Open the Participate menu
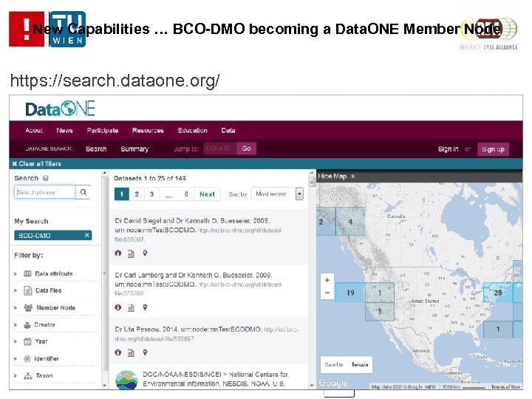The height and width of the screenshot is (399, 532). 102,131
